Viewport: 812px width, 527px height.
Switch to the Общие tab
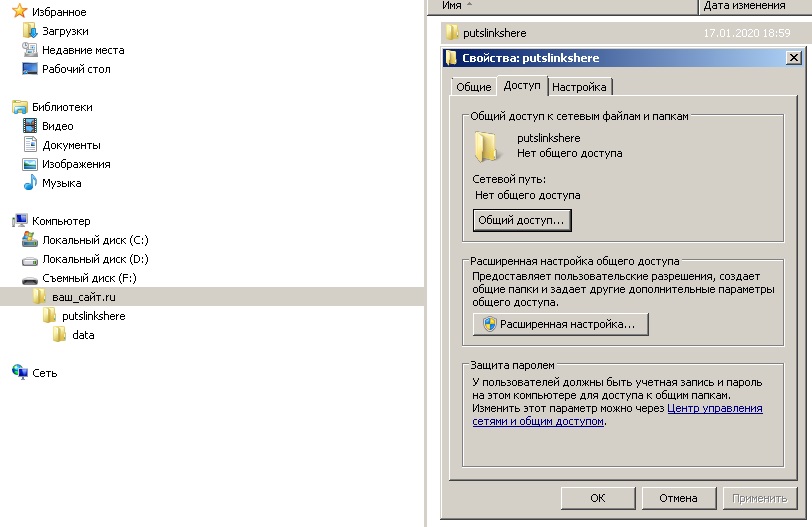473,87
